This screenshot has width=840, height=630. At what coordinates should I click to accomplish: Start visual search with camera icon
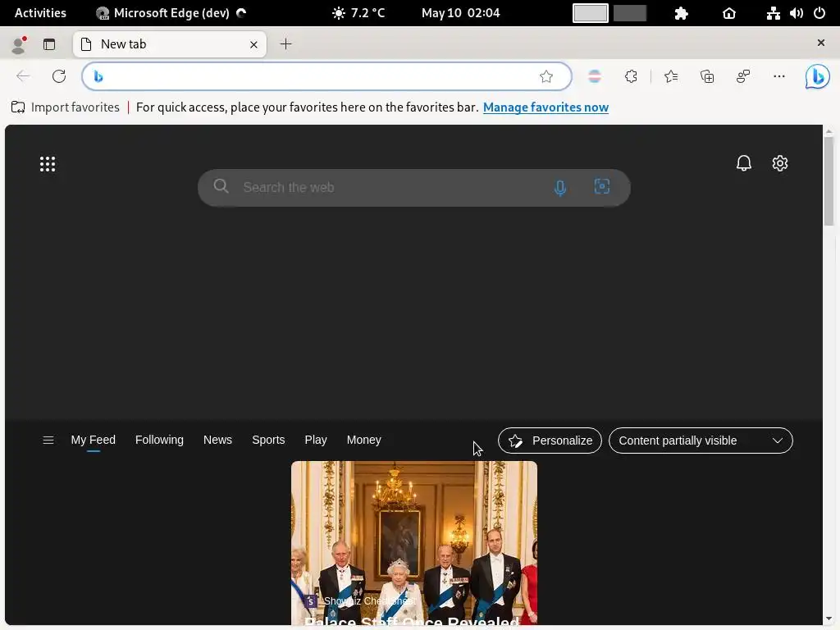point(602,186)
